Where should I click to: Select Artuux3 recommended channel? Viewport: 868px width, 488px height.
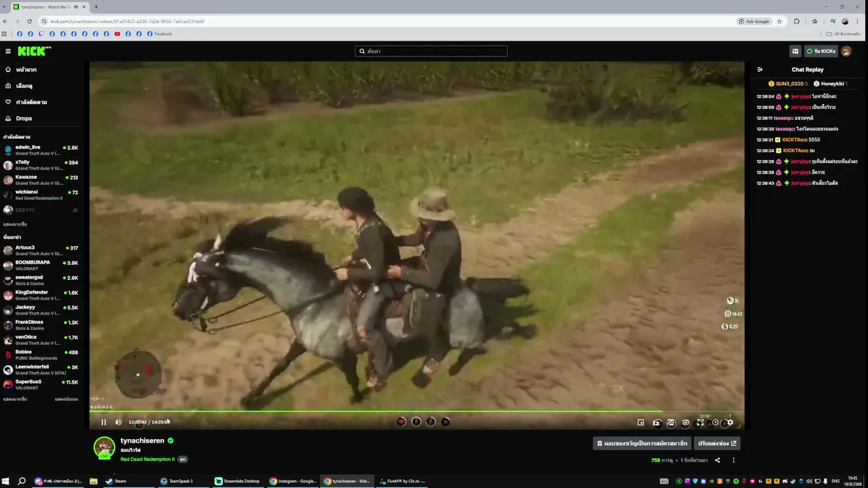click(x=41, y=250)
